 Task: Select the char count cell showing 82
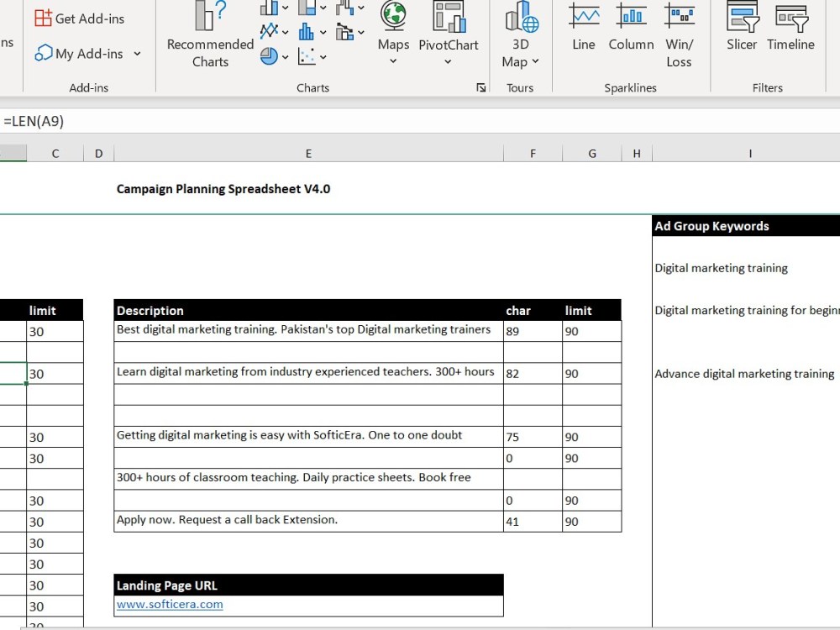[533, 374]
